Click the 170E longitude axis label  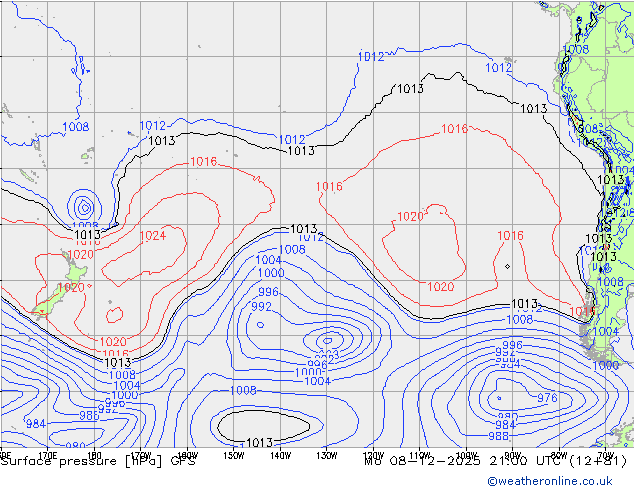click(47, 455)
